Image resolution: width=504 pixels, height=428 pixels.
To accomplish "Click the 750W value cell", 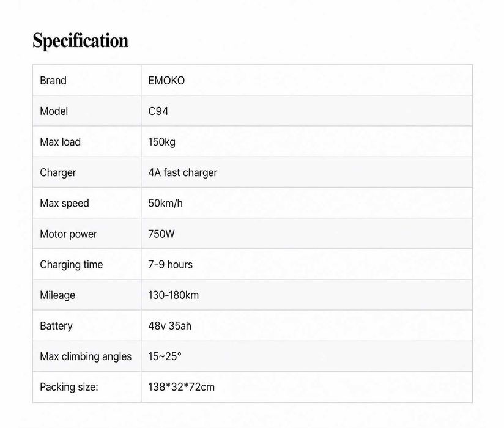I will pos(306,234).
